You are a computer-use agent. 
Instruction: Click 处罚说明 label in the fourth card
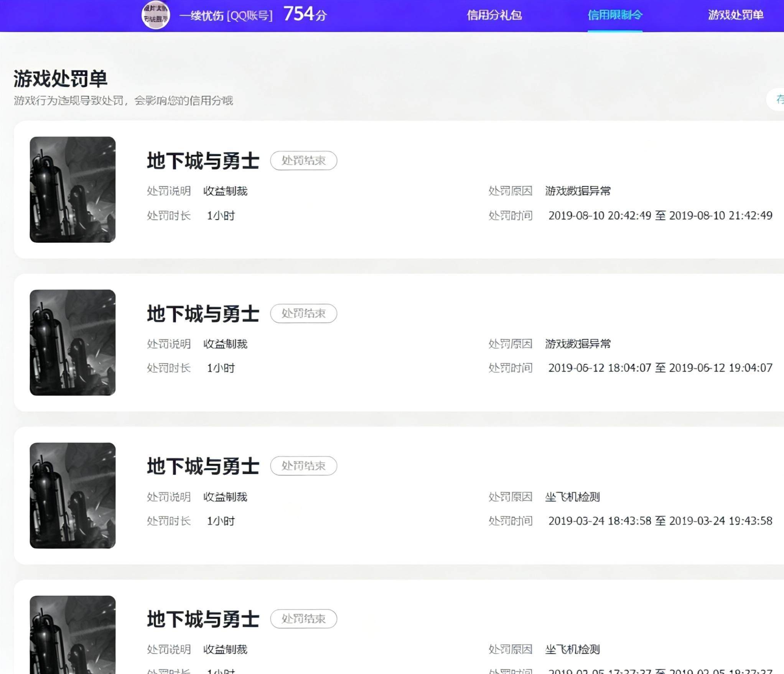click(x=169, y=649)
